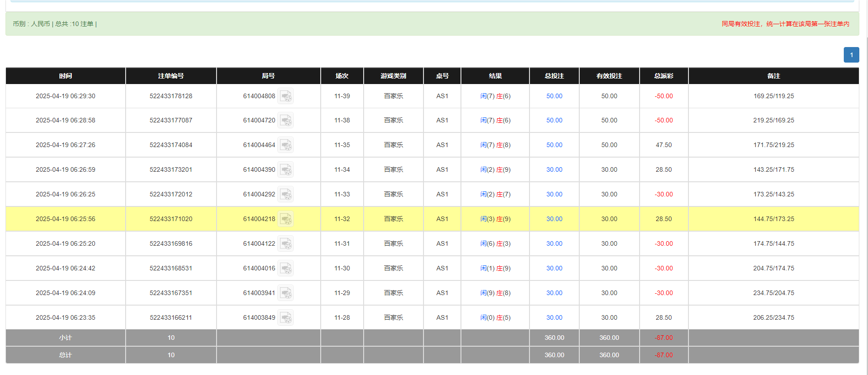Screen dimensions: 868x375
Task: Click page 1 pagination button
Action: (x=851, y=55)
